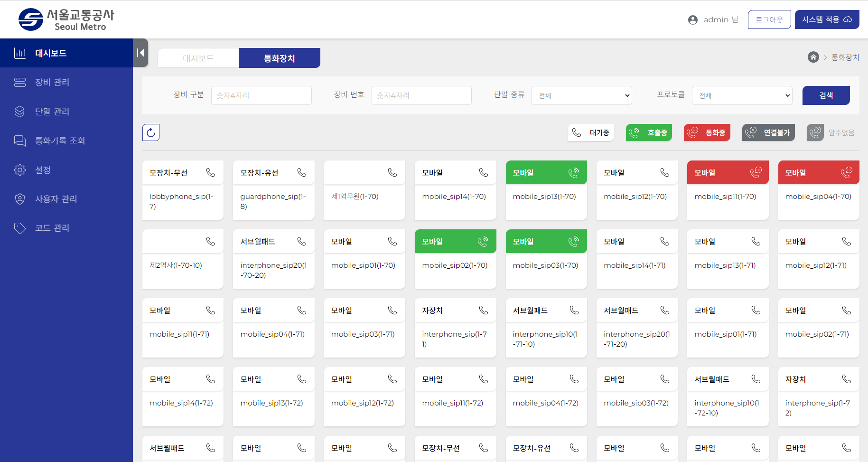Open 사용자 관리 in the sidebar
Viewport: 868px width, 462px height.
66,199
